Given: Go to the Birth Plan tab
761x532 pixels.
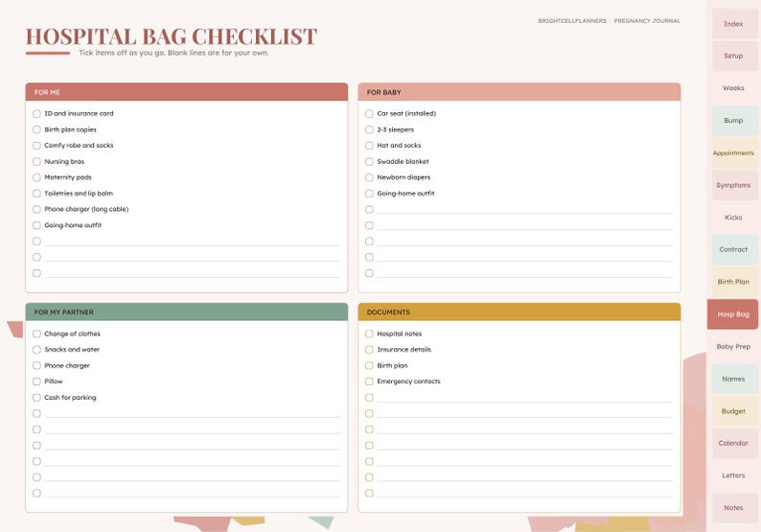Looking at the screenshot, I should click(x=734, y=282).
